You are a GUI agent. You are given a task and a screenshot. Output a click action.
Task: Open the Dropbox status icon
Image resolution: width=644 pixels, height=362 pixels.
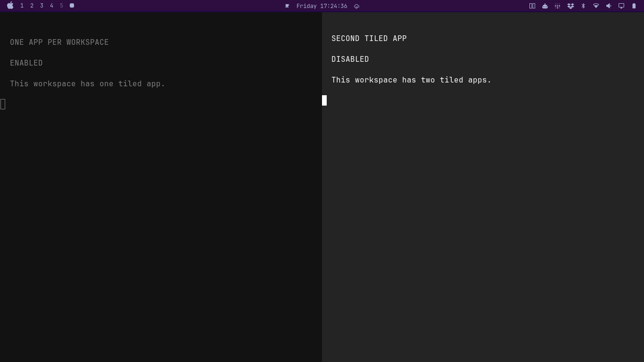[570, 6]
